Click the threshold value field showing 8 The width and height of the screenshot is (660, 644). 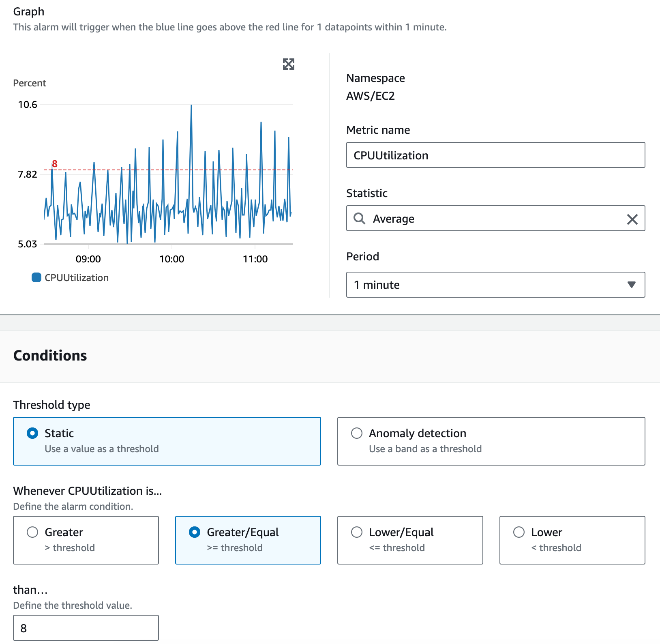pos(86,627)
